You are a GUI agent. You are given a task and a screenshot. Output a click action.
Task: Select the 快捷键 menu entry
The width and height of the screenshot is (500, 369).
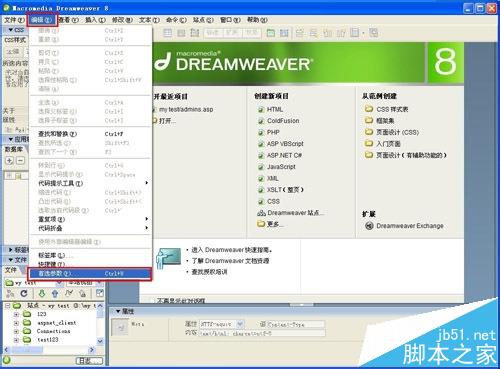(90, 264)
